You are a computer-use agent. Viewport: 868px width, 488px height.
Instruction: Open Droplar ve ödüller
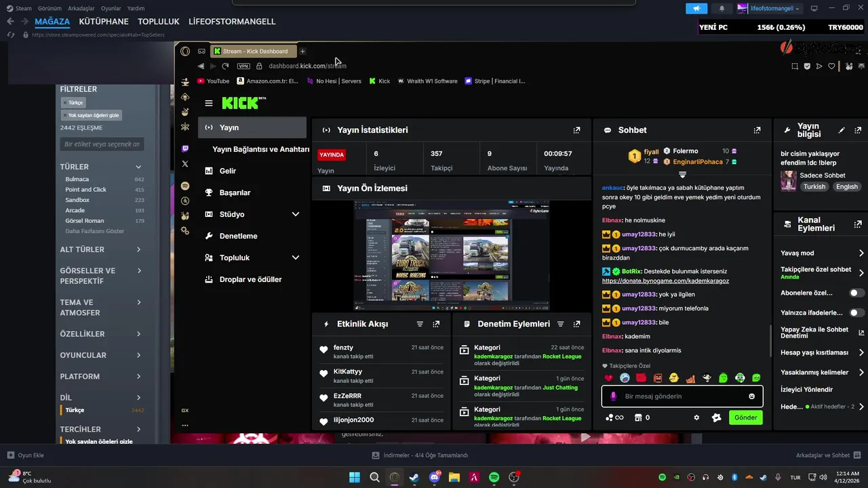pyautogui.click(x=252, y=279)
